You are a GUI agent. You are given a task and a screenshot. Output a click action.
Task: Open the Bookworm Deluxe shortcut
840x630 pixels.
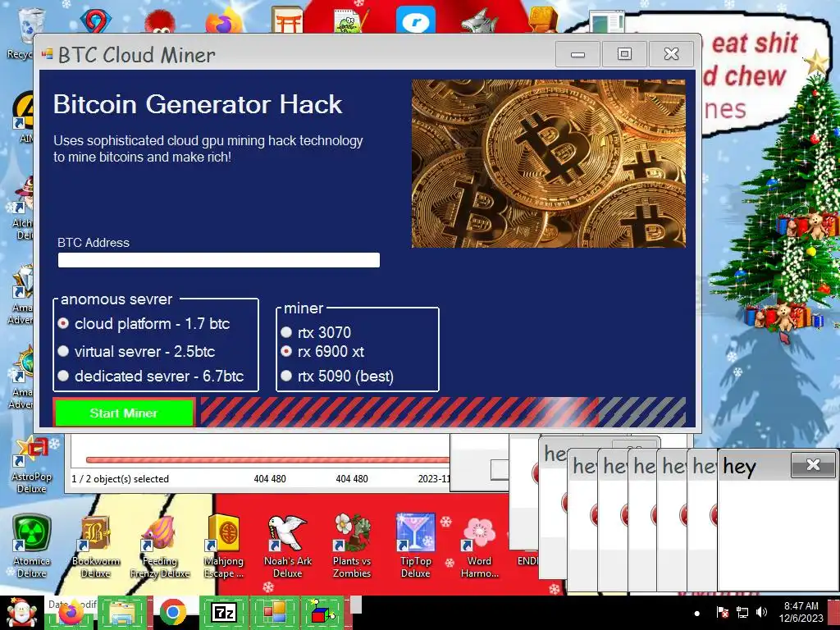[95, 546]
